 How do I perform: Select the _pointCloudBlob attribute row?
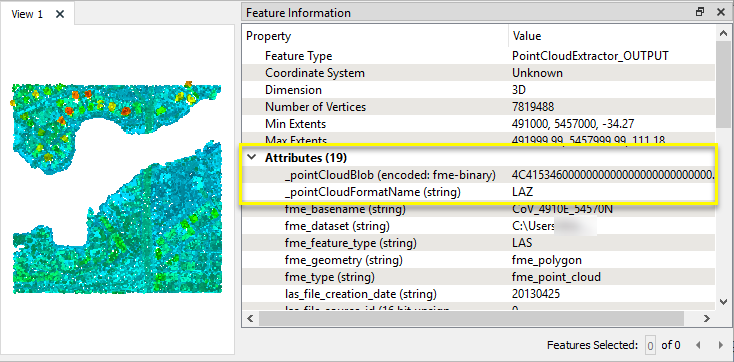tap(479, 175)
